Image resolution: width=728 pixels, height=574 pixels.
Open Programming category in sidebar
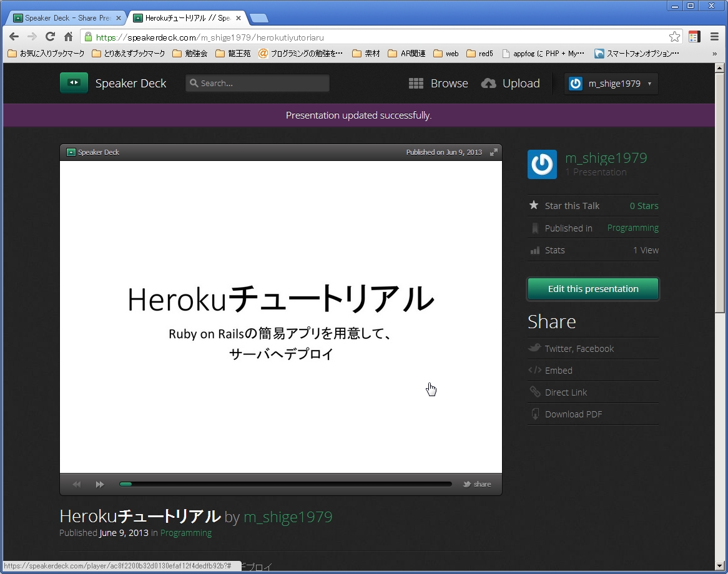[x=633, y=228]
